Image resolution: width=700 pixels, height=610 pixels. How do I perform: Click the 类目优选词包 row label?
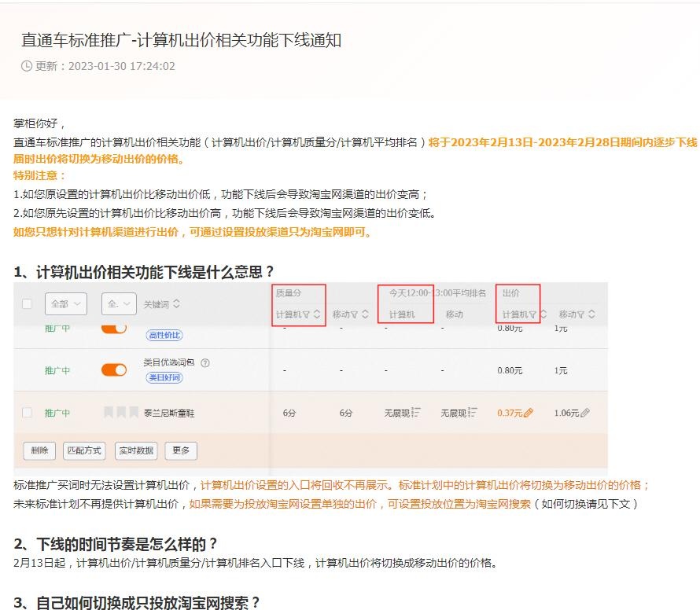[x=169, y=362]
